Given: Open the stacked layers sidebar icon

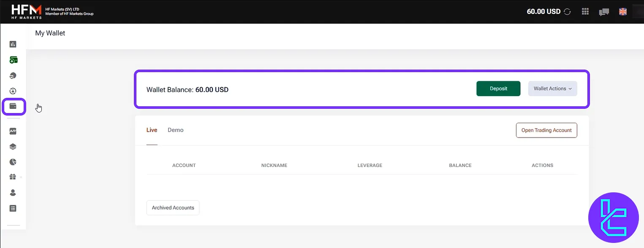Looking at the screenshot, I should pyautogui.click(x=13, y=147).
